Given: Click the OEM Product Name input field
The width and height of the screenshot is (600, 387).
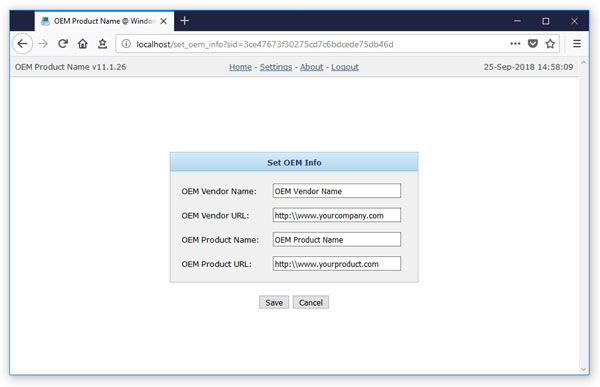Looking at the screenshot, I should click(337, 239).
